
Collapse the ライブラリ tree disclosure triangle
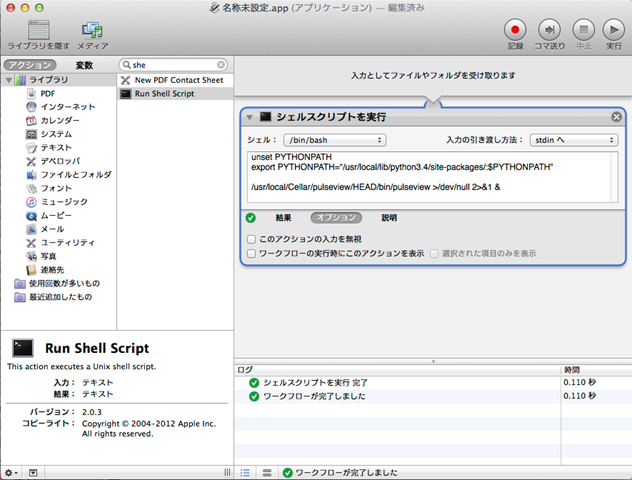(8, 80)
